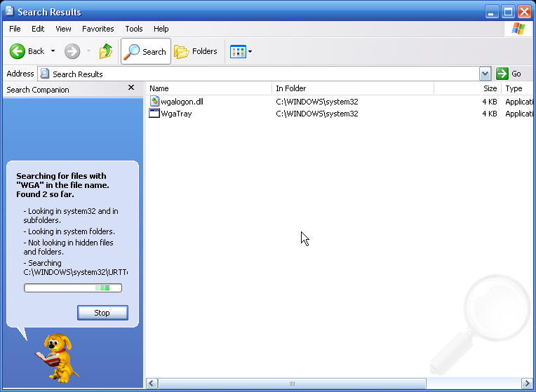This screenshot has height=392, width=536.
Task: Click the Search Results icon in address bar
Action: [x=44, y=74]
